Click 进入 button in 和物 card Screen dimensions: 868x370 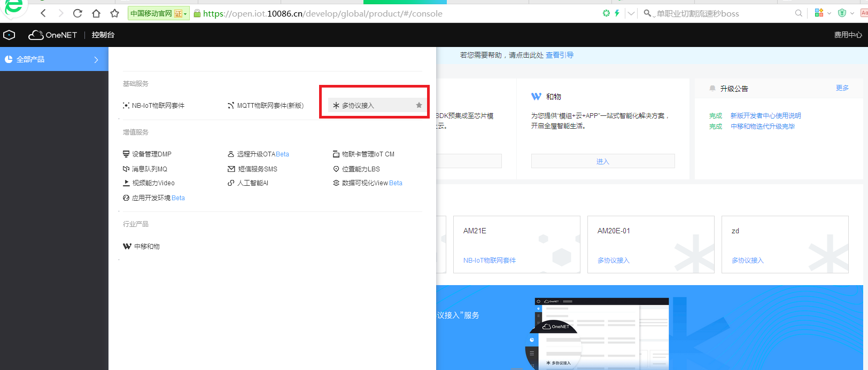(x=603, y=161)
